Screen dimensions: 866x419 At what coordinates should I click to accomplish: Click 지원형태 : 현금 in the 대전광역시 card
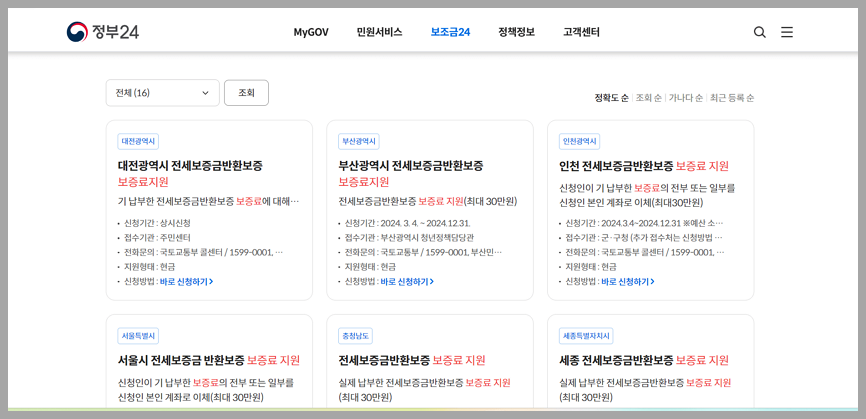pos(150,267)
